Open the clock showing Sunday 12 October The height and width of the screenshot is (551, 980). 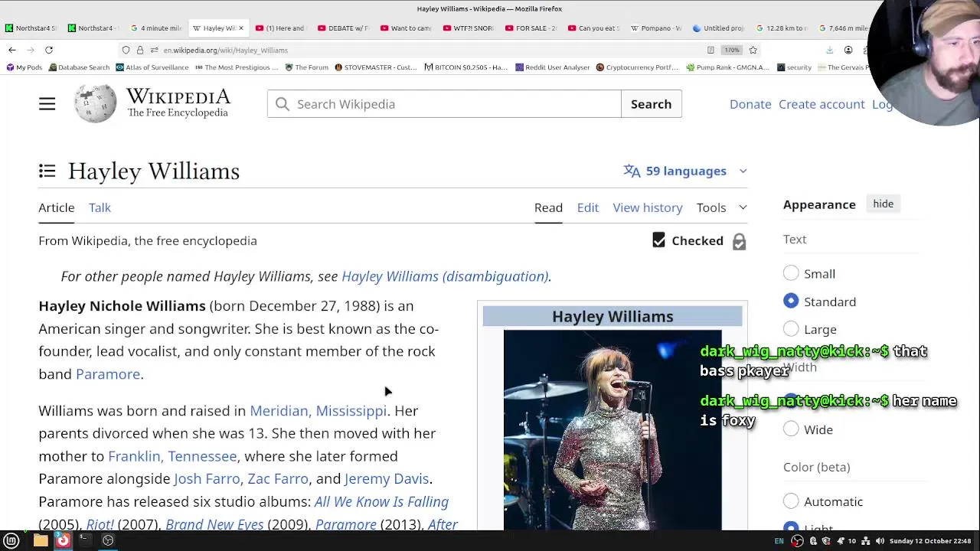[x=931, y=541]
